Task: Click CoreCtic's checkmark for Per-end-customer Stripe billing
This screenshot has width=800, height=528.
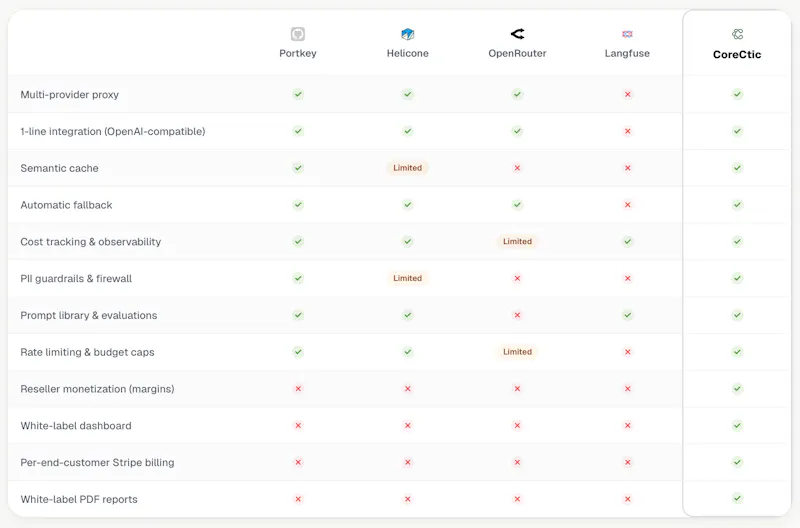Action: point(737,462)
